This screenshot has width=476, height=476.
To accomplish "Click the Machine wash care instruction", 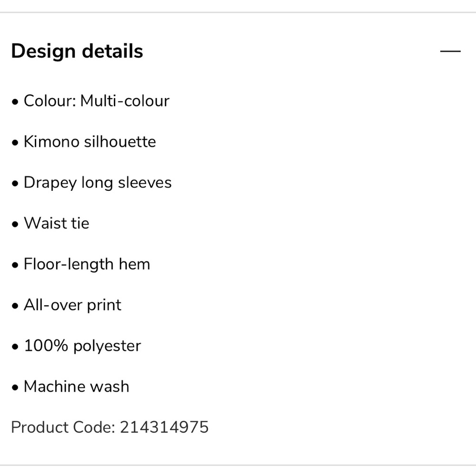I will (x=77, y=387).
